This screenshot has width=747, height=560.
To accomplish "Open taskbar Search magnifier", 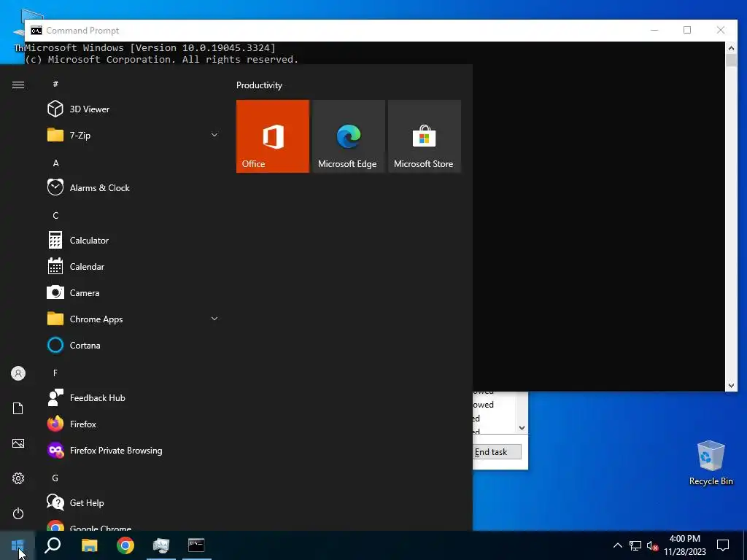I will pyautogui.click(x=53, y=545).
